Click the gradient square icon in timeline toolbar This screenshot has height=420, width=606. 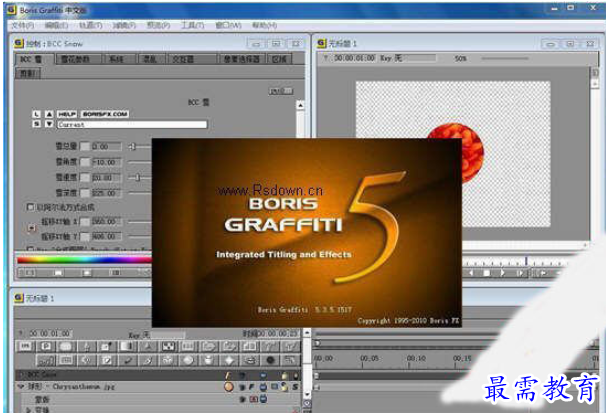coord(127,346)
